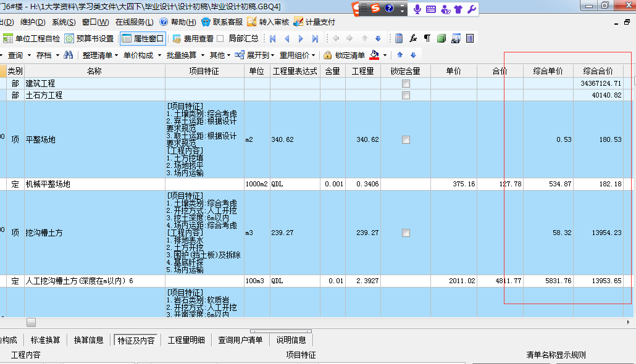Click the picture-save icon beside green cube
The height and width of the screenshot is (364, 636).
tap(456, 38)
